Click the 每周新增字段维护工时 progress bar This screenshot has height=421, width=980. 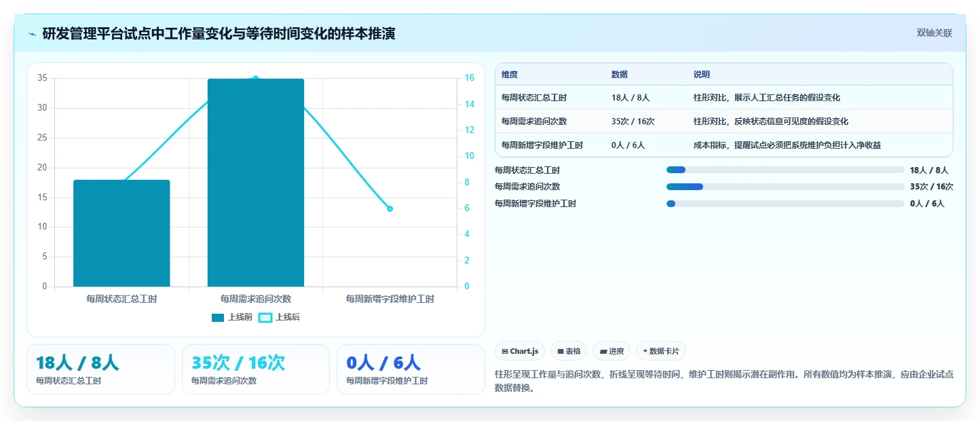coord(785,204)
